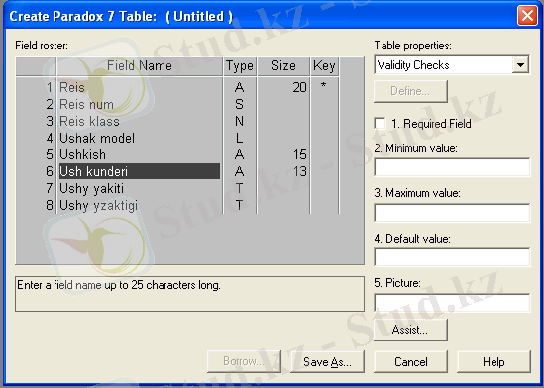Viewport: 544px width, 388px height.
Task: Click the Type cell S of Reis num
Action: [x=239, y=104]
